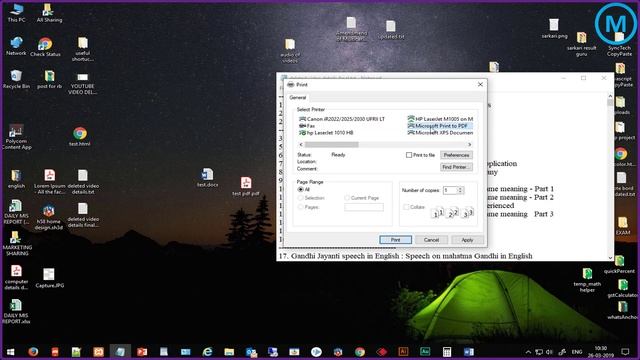Screen dimensions: 640x360
Task: Select the Pages radio option
Action: pyautogui.click(x=309, y=207)
